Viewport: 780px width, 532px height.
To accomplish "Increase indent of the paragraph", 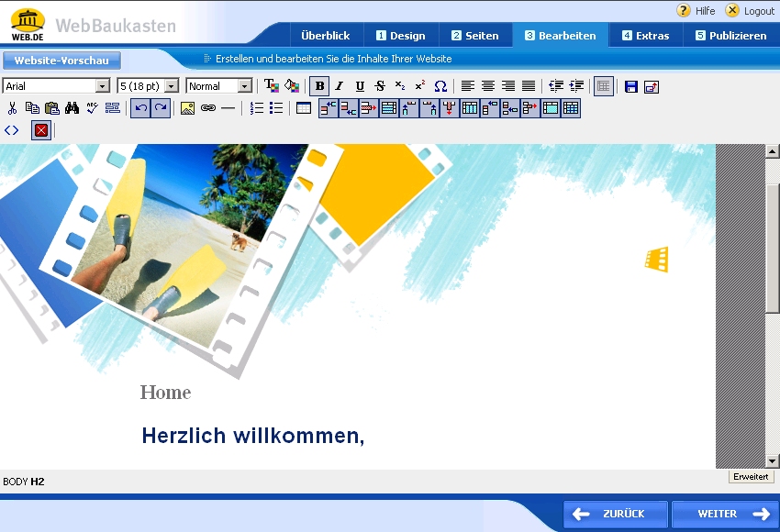I will click(576, 86).
